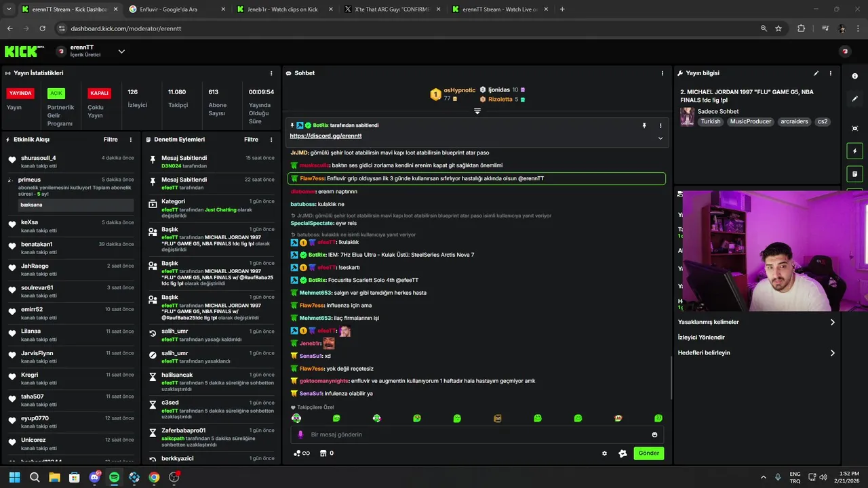This screenshot has width=868, height=488.
Task: Click the first emote in emote row
Action: pos(296,418)
